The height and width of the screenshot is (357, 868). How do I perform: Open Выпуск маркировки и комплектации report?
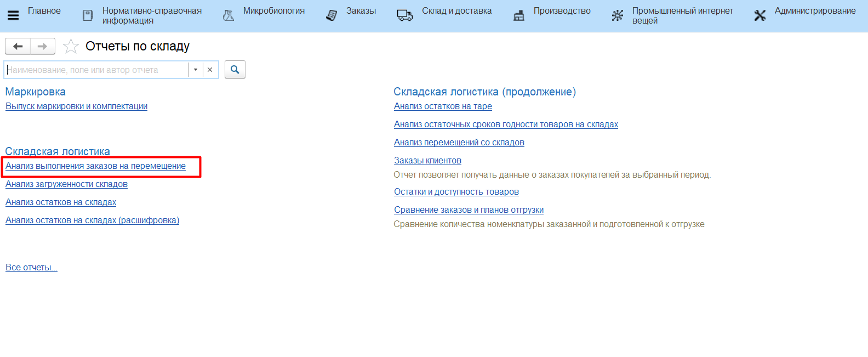(x=76, y=106)
